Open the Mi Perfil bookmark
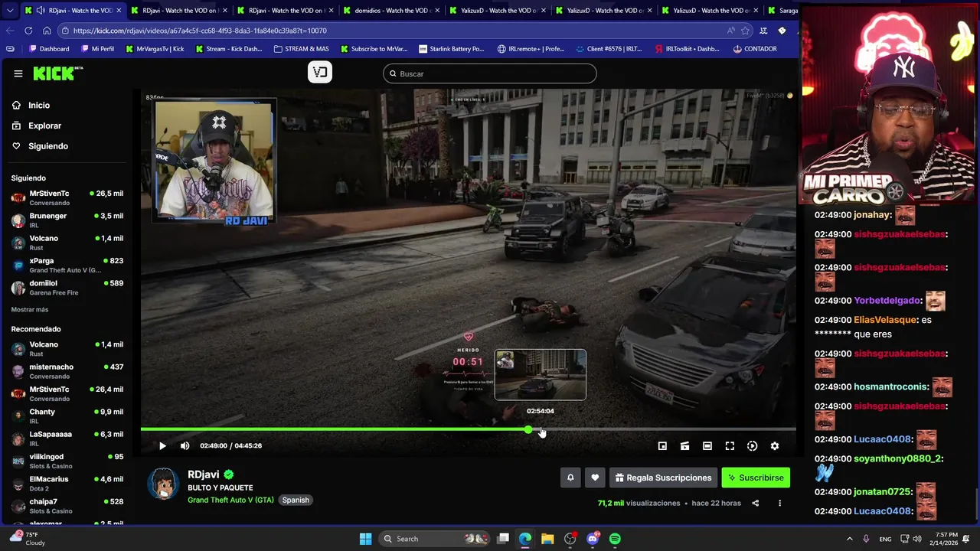This screenshot has width=980, height=551. tap(96, 49)
